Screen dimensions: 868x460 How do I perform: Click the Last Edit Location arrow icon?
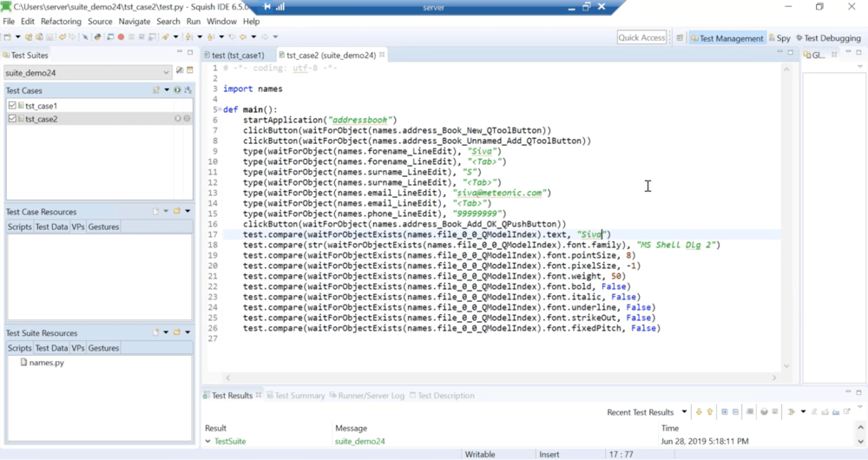pyautogui.click(x=233, y=37)
